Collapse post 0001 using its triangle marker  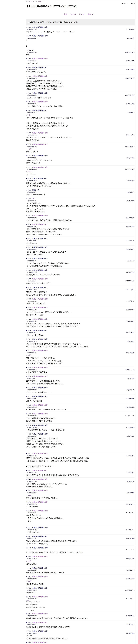(27, 27)
